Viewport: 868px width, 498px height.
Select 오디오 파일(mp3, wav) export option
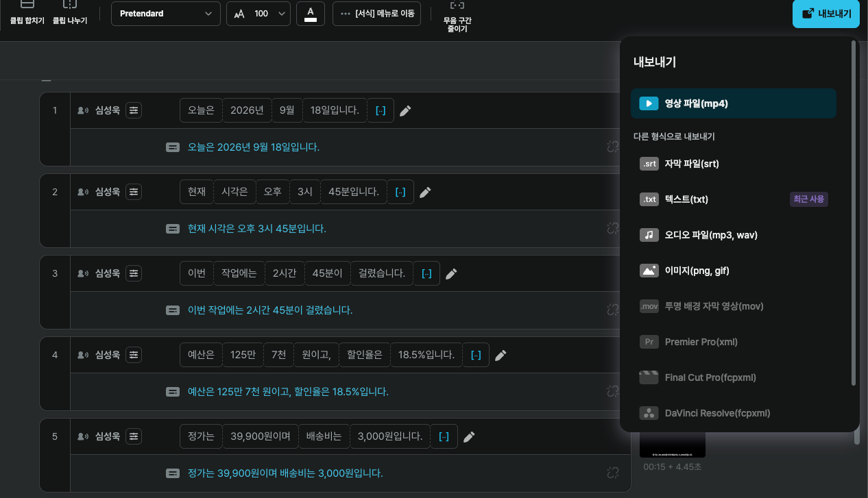click(x=734, y=235)
